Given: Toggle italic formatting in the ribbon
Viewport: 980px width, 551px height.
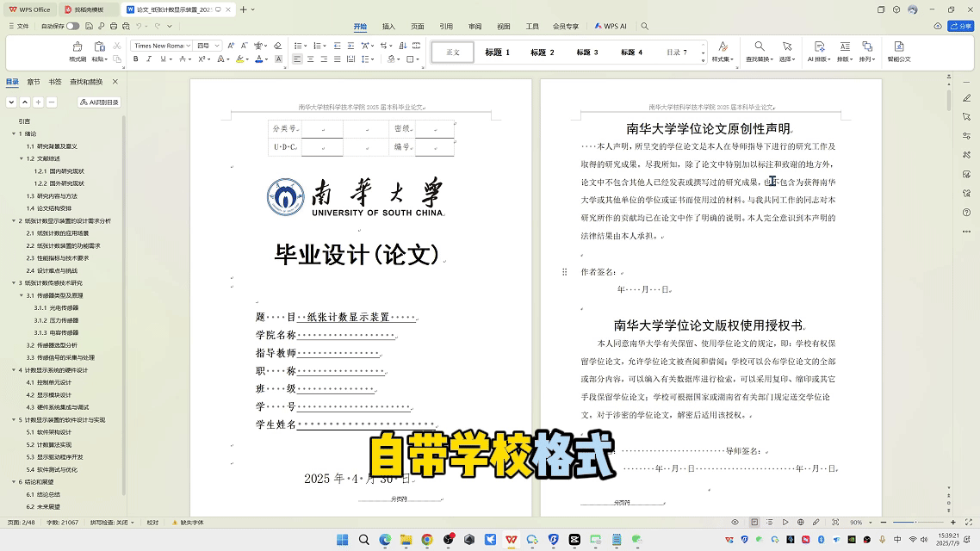Looking at the screenshot, I should [149, 59].
